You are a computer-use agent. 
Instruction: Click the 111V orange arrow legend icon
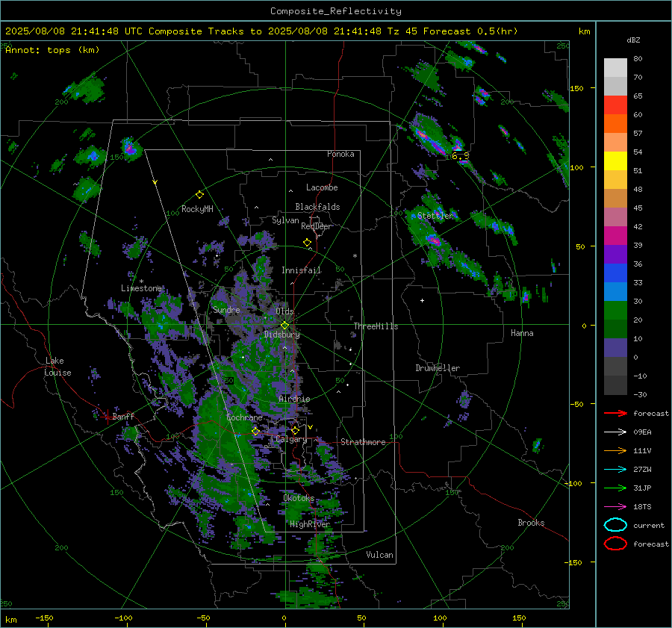[x=615, y=450]
